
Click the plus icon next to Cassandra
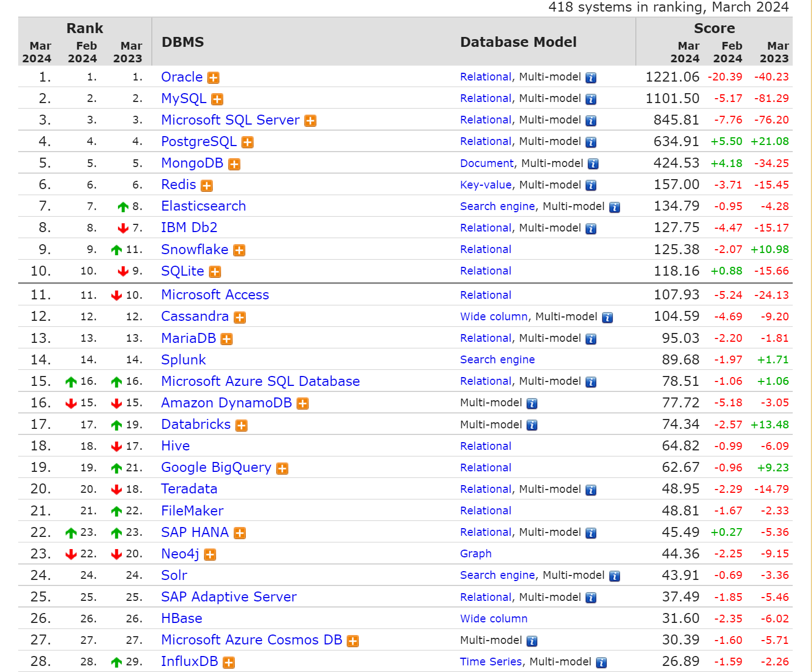point(240,318)
